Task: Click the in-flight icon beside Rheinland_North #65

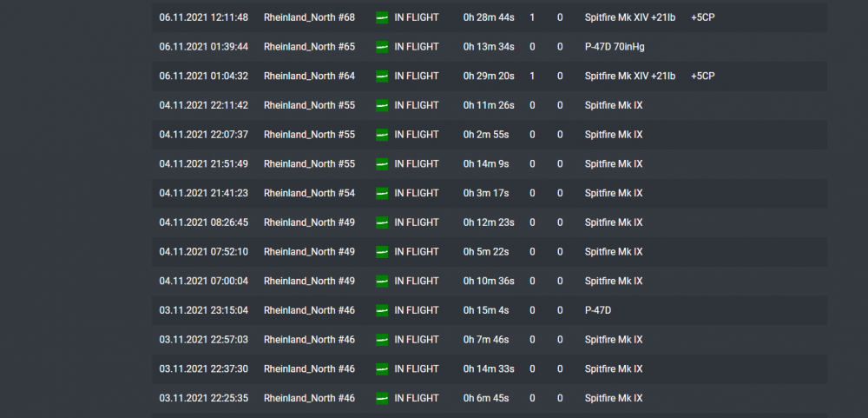Action: point(381,47)
